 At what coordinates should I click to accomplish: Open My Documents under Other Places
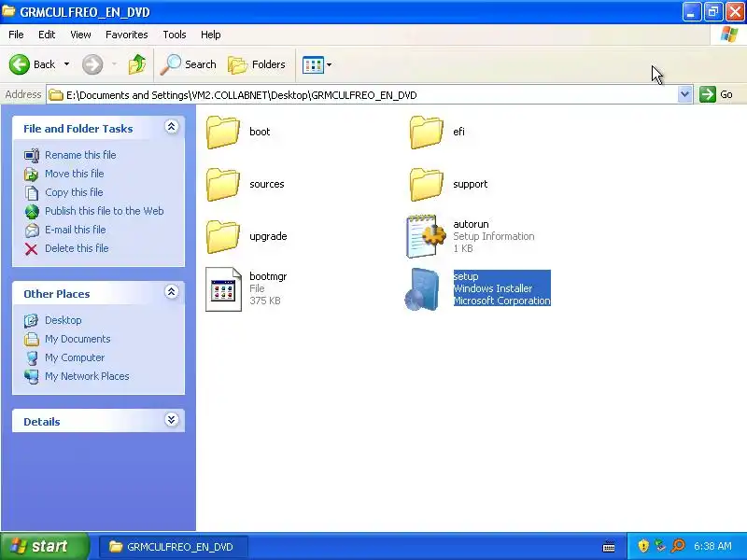[x=78, y=339]
